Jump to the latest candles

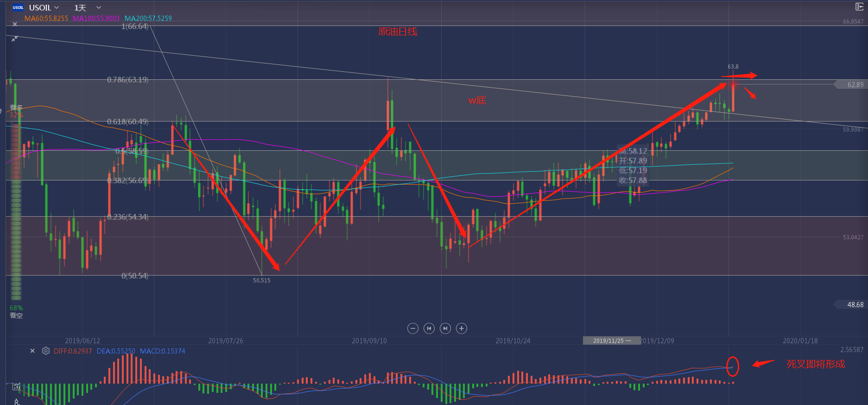tap(445, 328)
